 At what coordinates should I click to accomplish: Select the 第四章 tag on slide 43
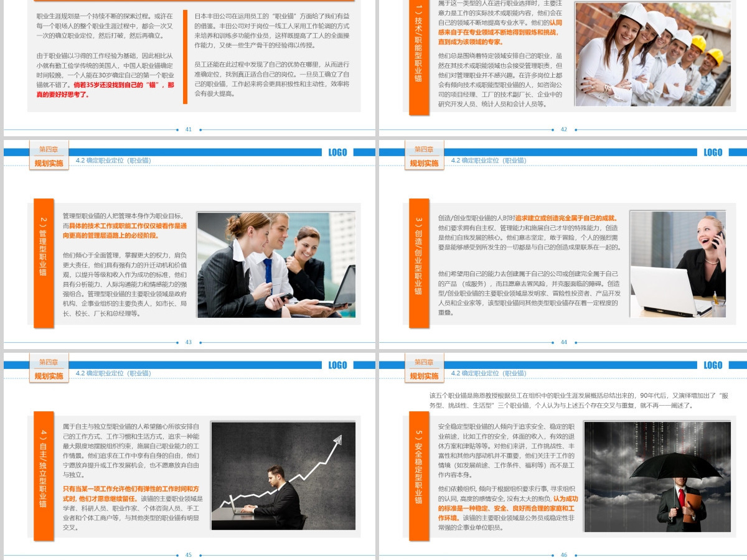click(49, 149)
